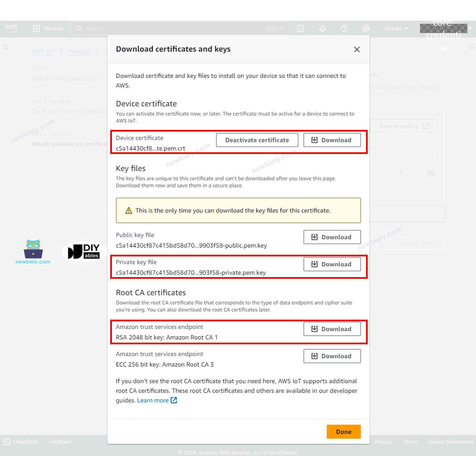Click the Done button
476x456 pixels.
click(343, 432)
